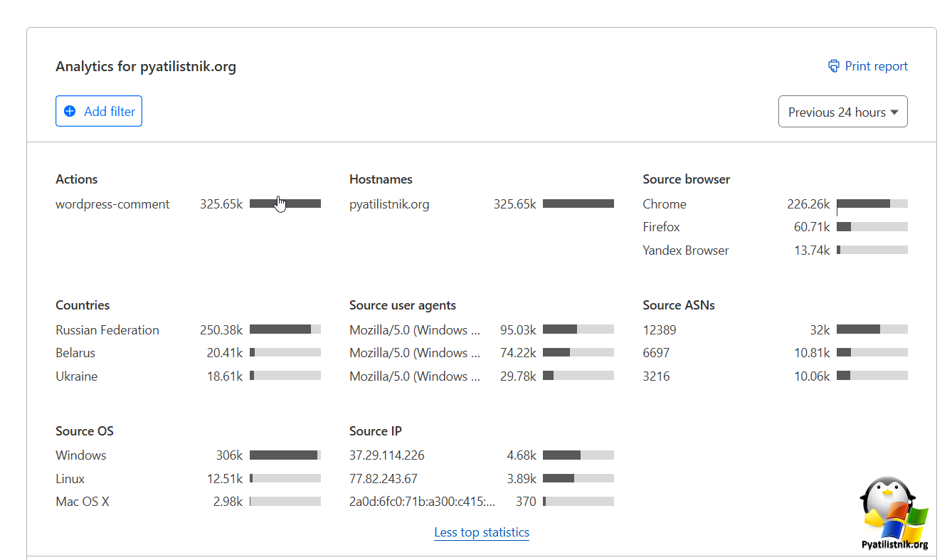The height and width of the screenshot is (560, 952).
Task: Select source IP 37.29.114.226
Action: pyautogui.click(x=387, y=455)
